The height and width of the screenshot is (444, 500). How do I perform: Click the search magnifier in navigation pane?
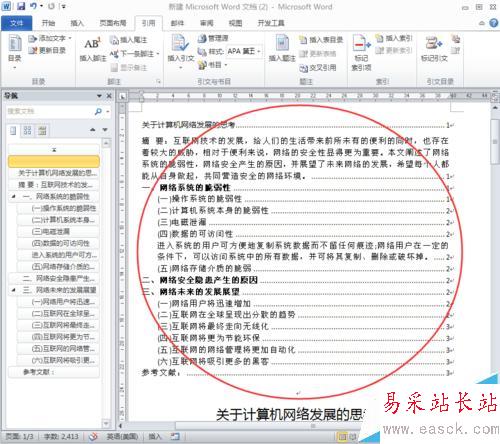[98, 111]
